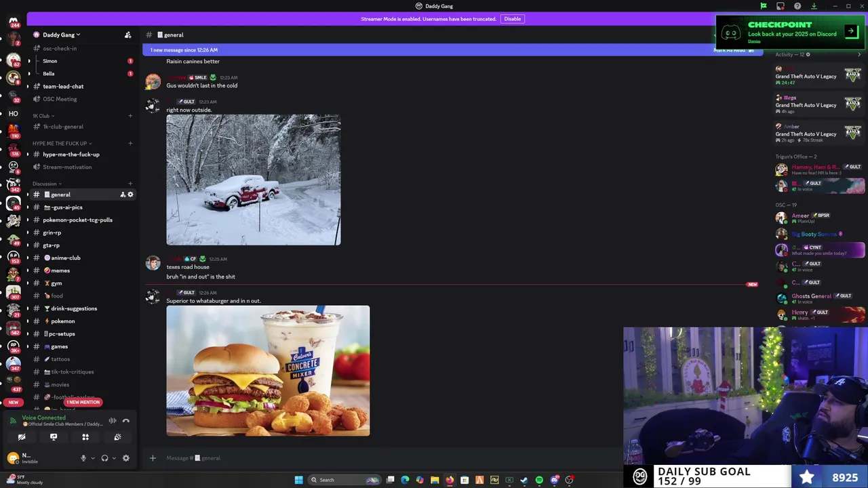Expand the Activity panel chevron
Viewport: 868px width, 488px height.
click(859, 54)
